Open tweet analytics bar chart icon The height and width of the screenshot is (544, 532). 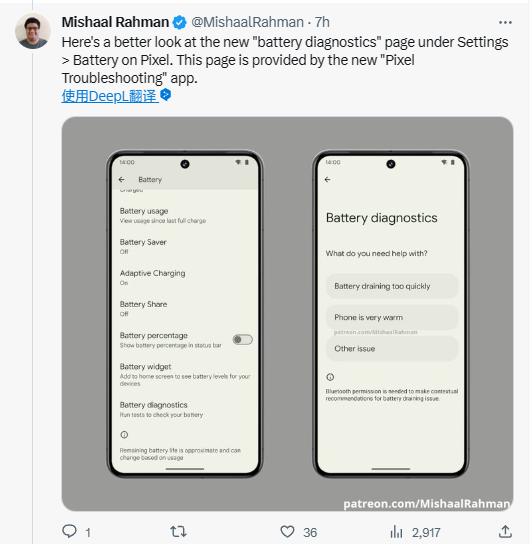[x=396, y=532]
